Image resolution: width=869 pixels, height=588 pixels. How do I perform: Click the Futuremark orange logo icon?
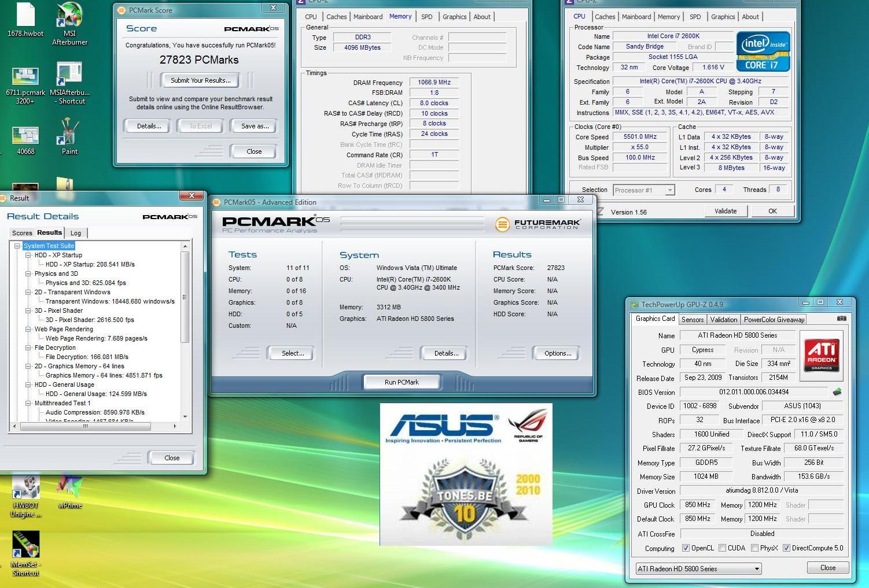click(x=503, y=224)
